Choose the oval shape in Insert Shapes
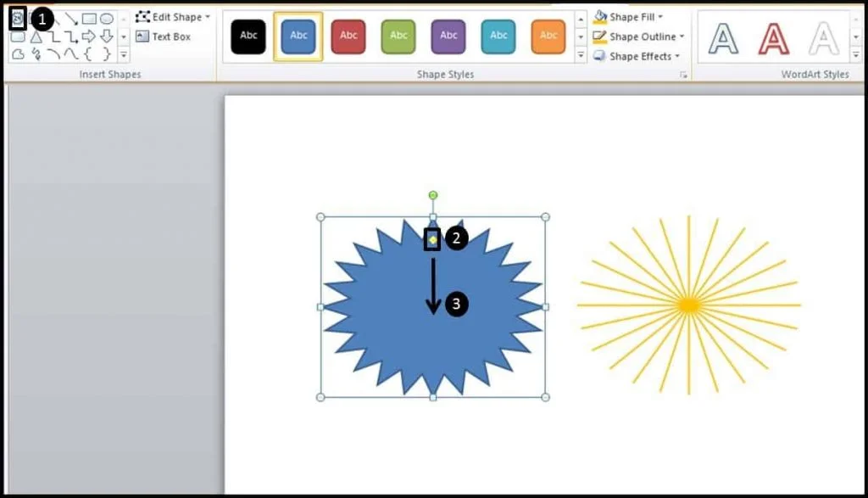The height and width of the screenshot is (498, 868). point(106,19)
